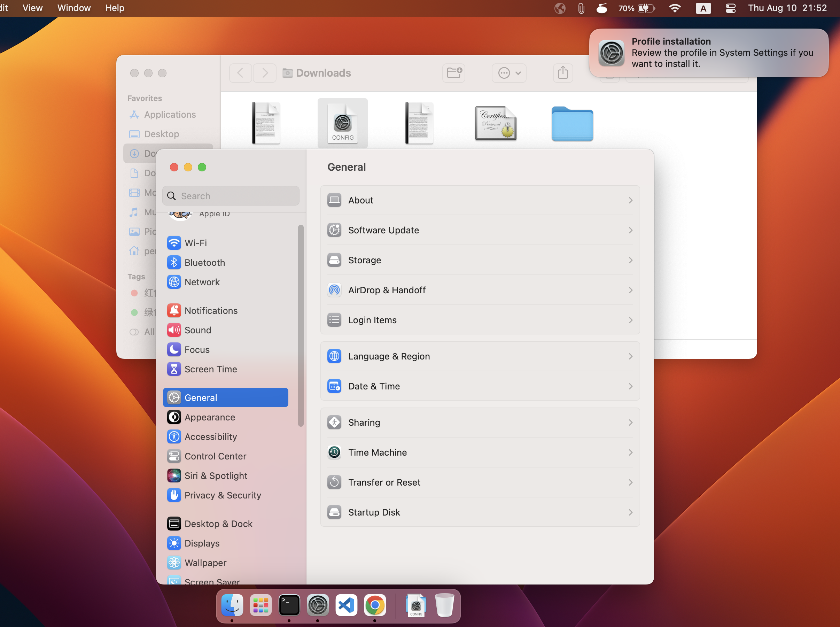
Task: Click the Wi-Fi status menu bar icon
Action: pos(675,8)
